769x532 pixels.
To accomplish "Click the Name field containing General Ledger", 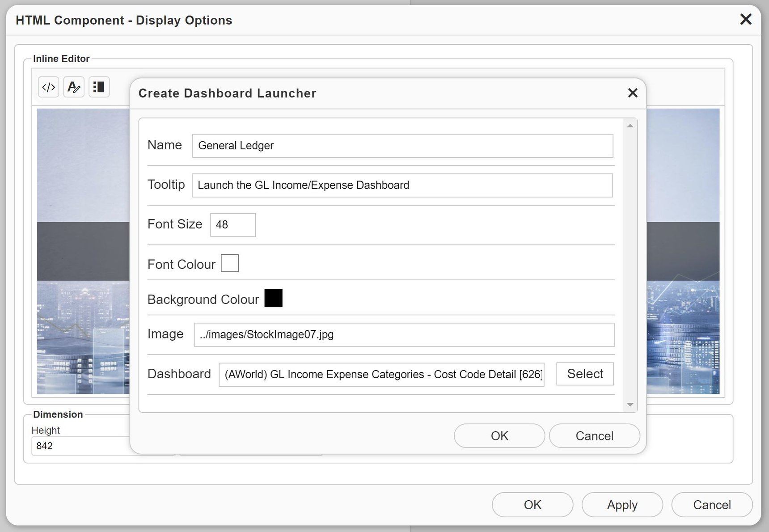I will pyautogui.click(x=402, y=146).
